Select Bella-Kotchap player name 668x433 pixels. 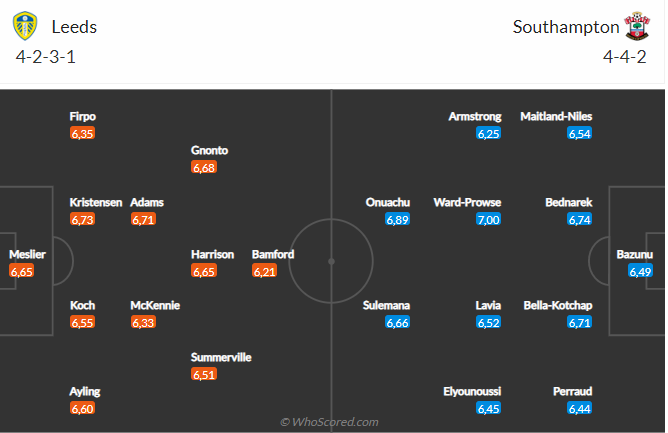click(558, 305)
